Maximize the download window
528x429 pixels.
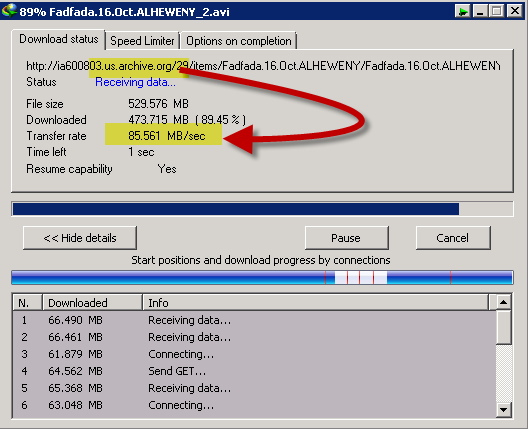497,11
